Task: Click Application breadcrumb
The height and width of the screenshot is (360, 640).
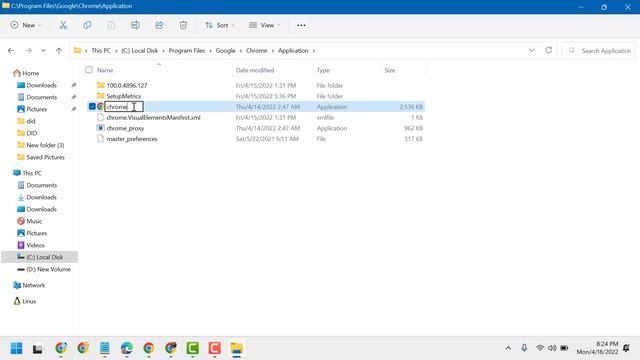Action: pos(293,51)
